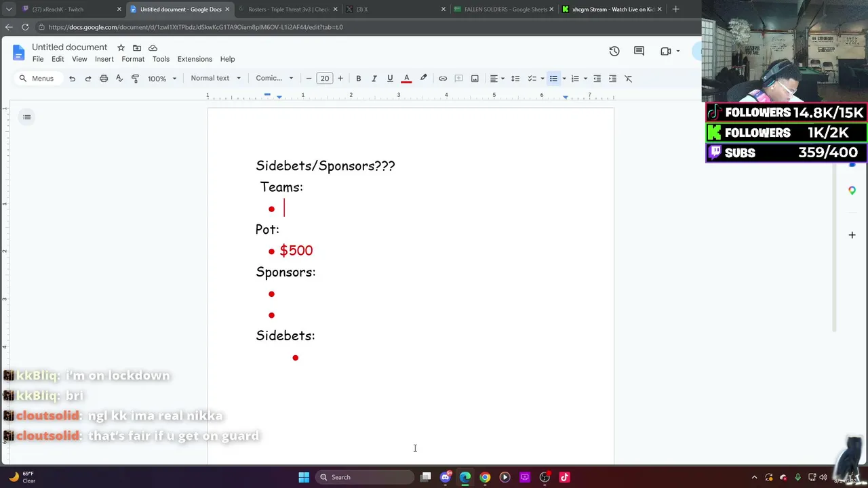
Task: Open the text color picker
Action: coord(406,79)
